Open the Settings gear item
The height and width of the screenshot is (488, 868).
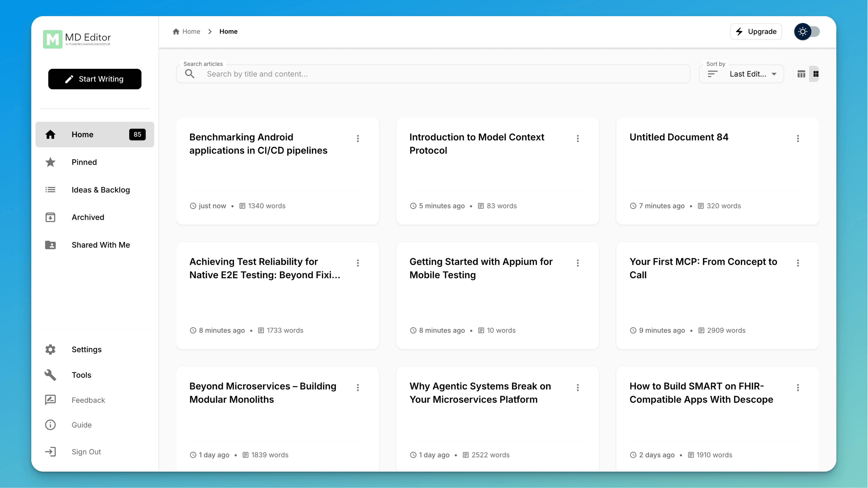coord(87,349)
